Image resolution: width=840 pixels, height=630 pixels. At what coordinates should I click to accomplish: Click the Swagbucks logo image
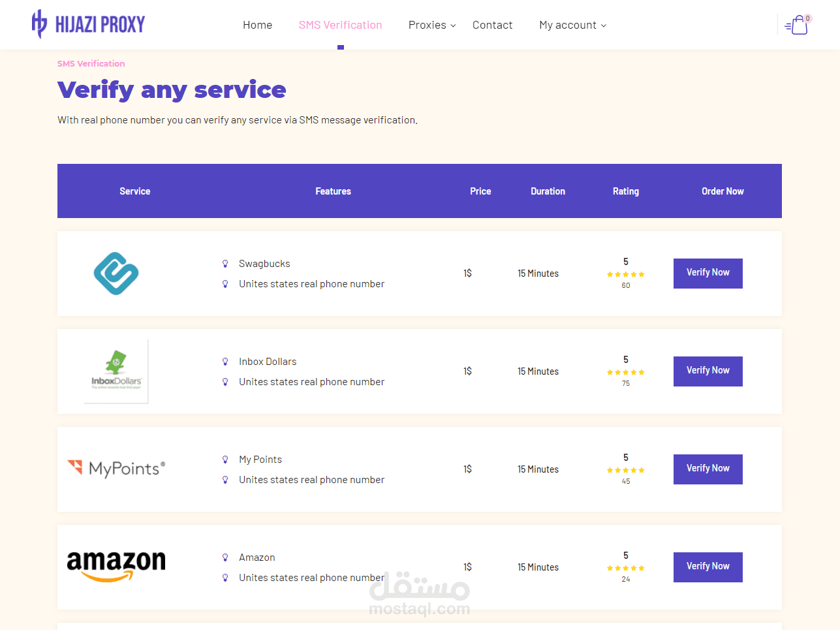116,274
